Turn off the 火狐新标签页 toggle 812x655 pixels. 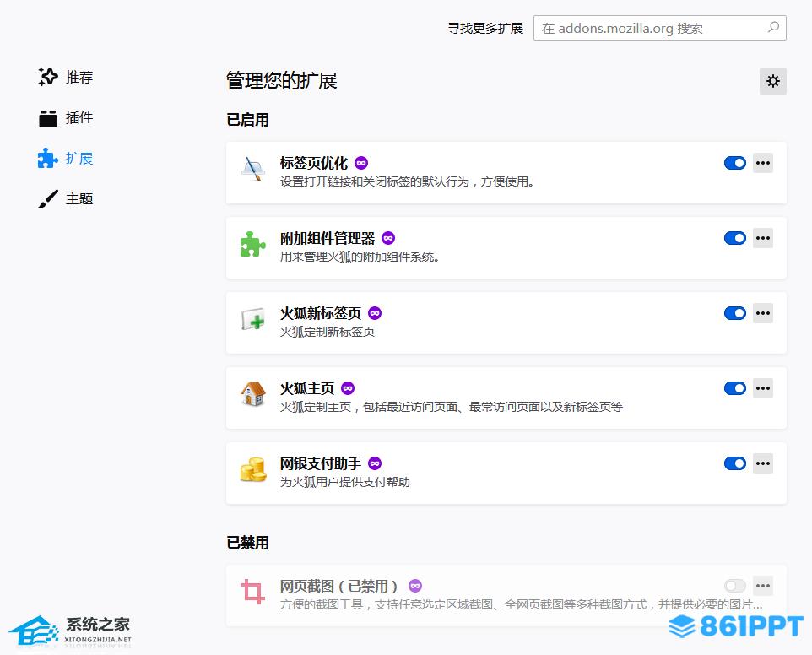735,313
